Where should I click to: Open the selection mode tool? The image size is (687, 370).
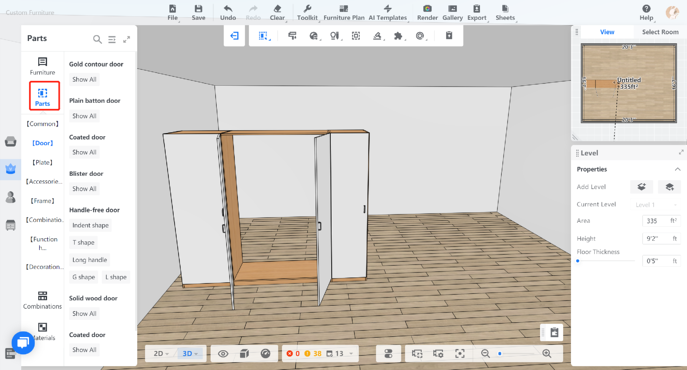[263, 36]
